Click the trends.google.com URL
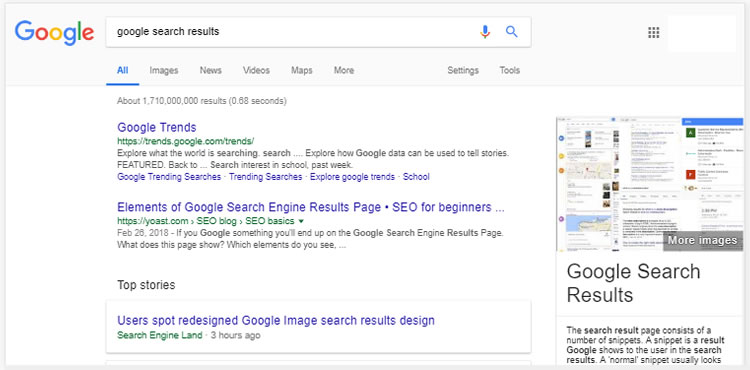Viewport: 750px width, 370px height. coord(186,141)
